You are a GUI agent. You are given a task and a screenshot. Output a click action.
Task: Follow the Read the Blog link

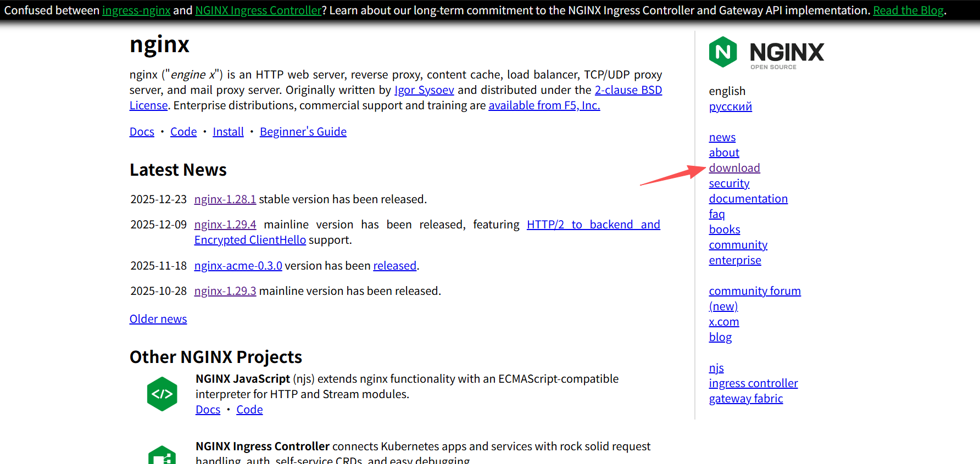click(909, 10)
